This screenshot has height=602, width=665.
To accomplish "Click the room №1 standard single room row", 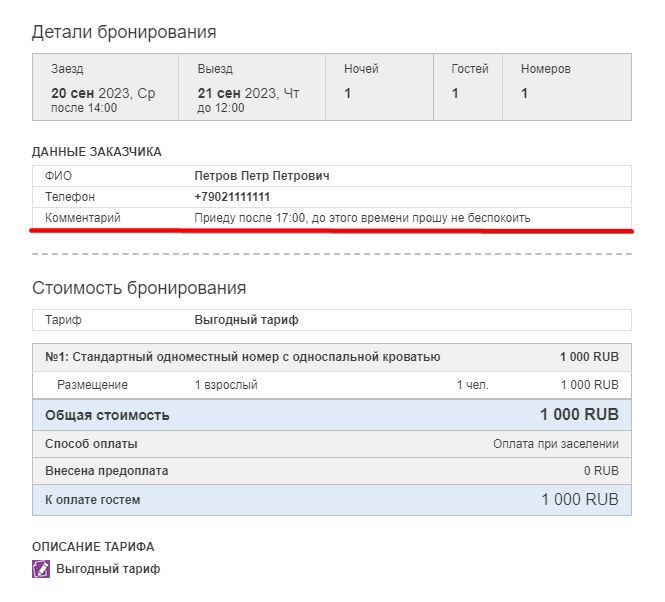I will (x=243, y=357).
